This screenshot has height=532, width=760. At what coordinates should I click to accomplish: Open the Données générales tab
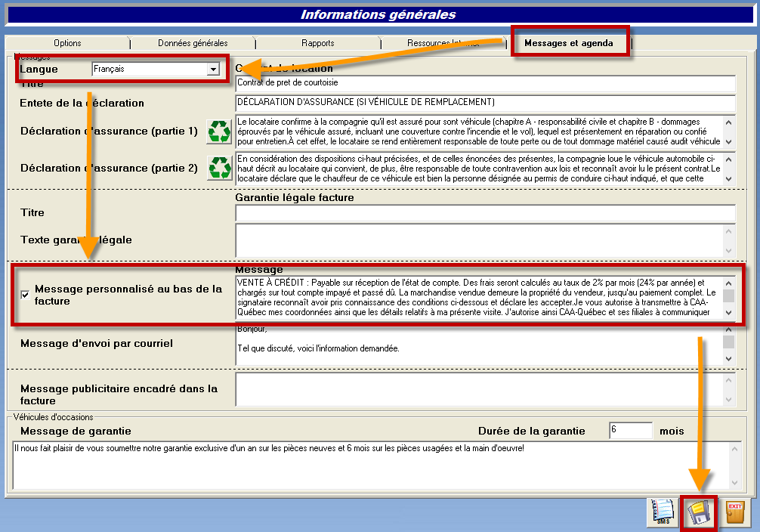(x=193, y=43)
